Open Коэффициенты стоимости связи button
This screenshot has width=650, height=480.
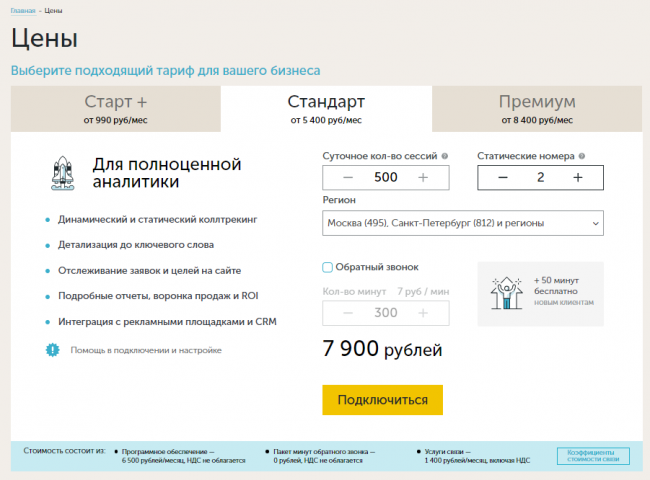coord(593,456)
